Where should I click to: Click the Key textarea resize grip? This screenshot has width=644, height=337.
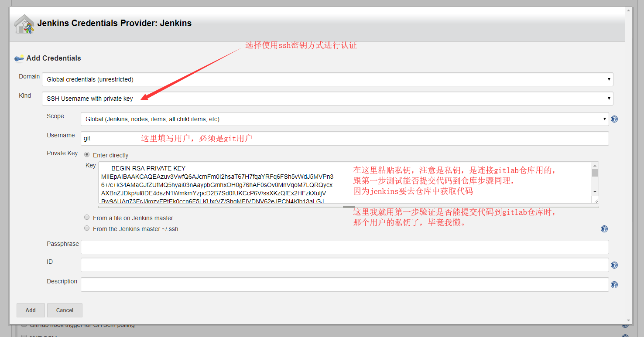(x=596, y=200)
